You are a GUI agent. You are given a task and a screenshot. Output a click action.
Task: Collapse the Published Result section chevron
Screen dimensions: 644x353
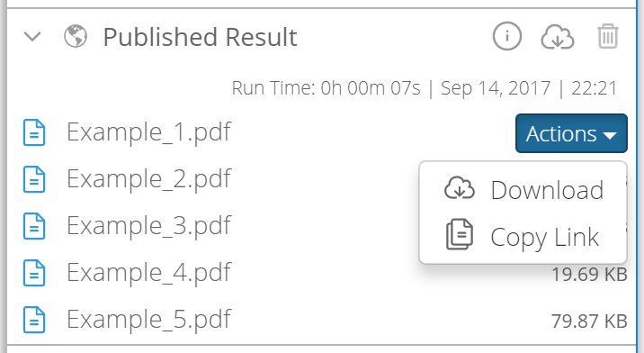[32, 37]
